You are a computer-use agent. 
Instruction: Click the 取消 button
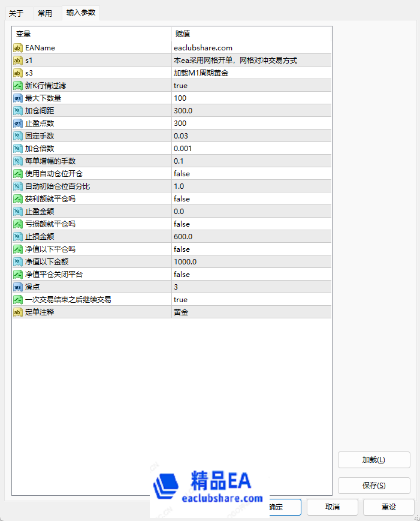333,507
